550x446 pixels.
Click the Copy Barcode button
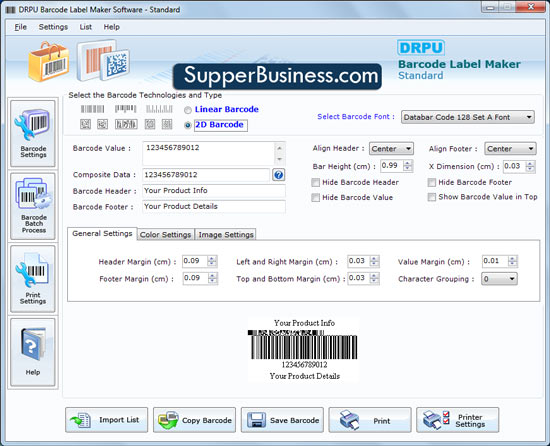coord(194,420)
